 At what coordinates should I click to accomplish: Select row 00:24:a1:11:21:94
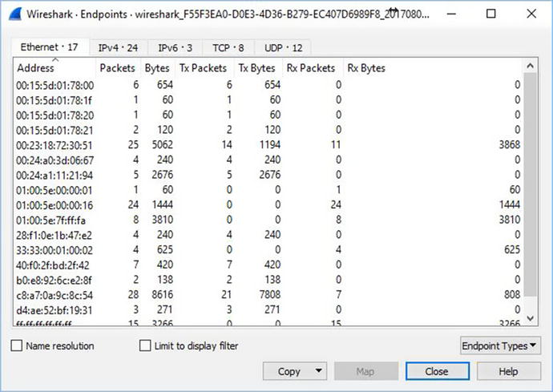click(x=268, y=175)
